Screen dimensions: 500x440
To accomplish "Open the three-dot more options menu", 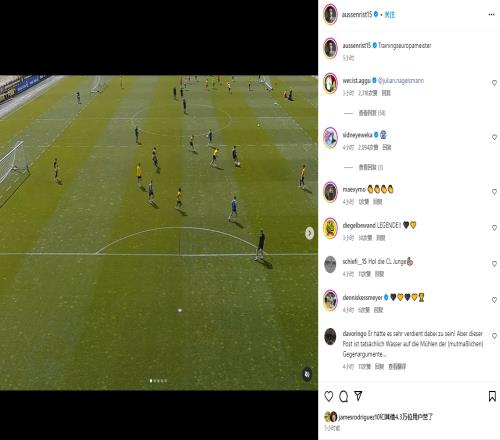I will coord(491,14).
